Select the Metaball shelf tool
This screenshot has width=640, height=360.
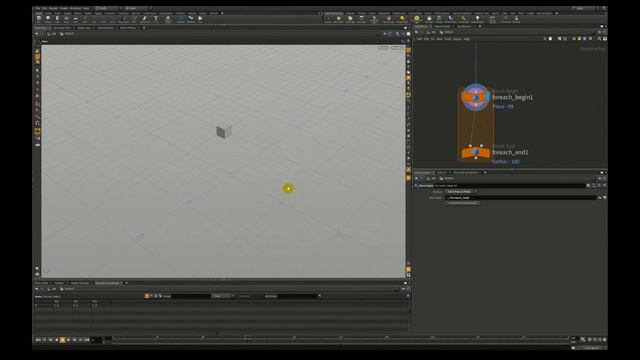coord(191,19)
